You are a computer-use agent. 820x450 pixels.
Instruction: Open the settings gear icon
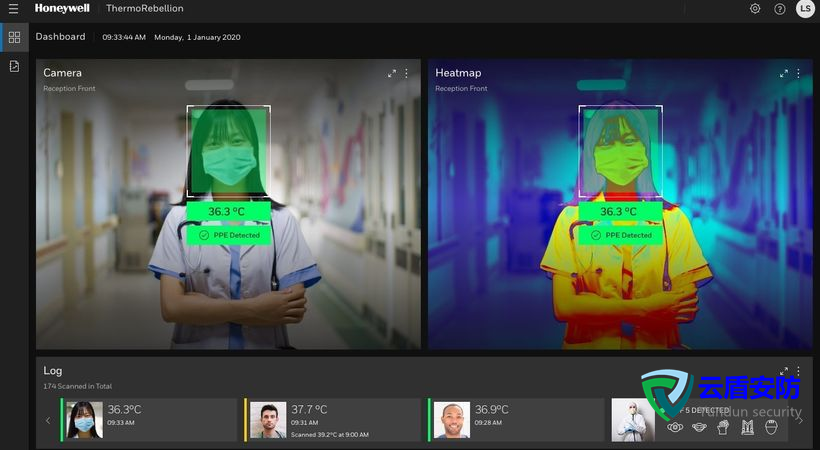pyautogui.click(x=755, y=9)
